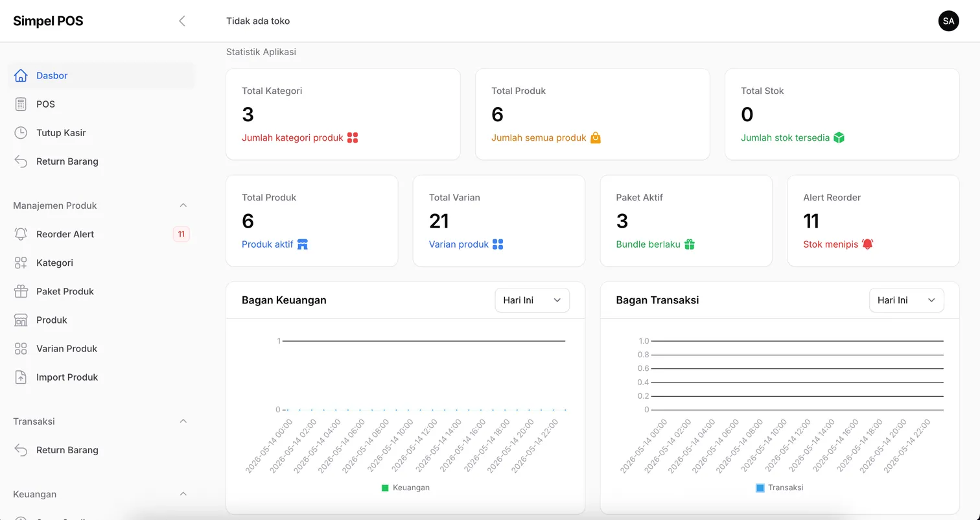Image resolution: width=980 pixels, height=520 pixels.
Task: Click the blue grid icon beside Varian produk
Action: [x=498, y=244]
